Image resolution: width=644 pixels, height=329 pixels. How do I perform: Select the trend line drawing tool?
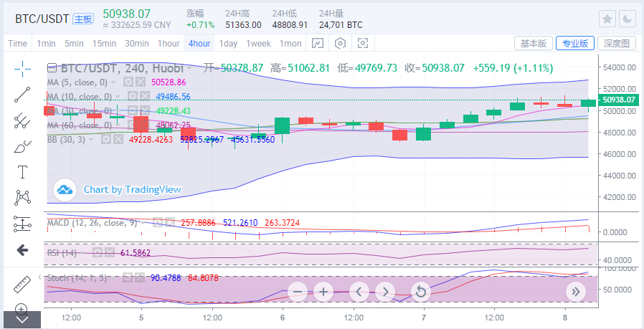22,95
